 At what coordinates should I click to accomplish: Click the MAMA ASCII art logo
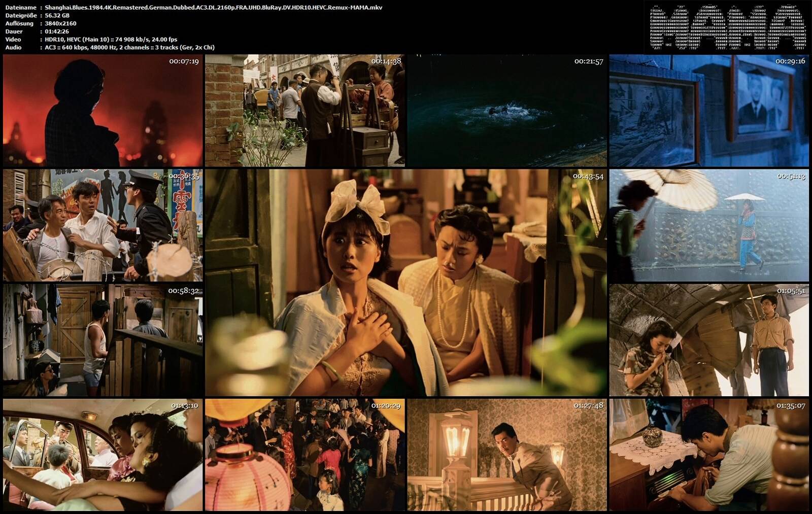728,26
